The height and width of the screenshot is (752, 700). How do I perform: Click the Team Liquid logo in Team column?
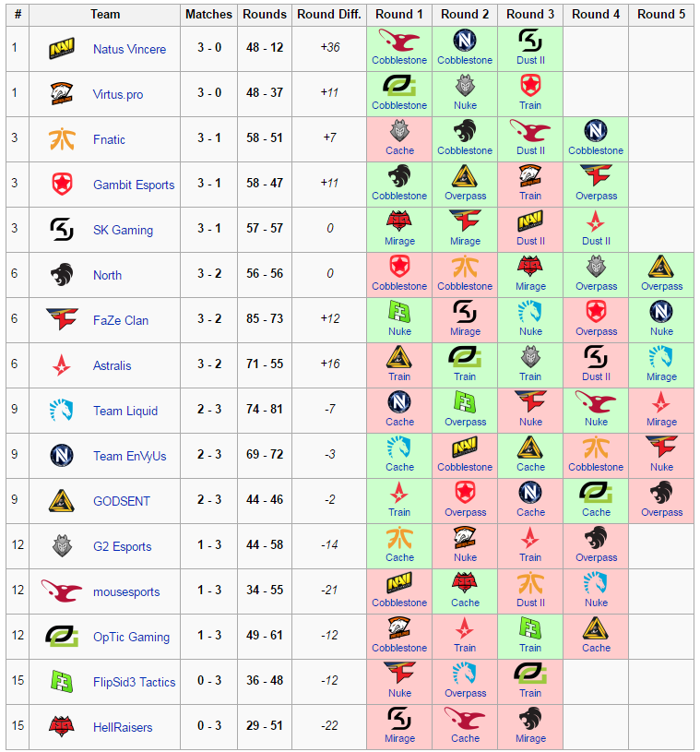coord(62,411)
